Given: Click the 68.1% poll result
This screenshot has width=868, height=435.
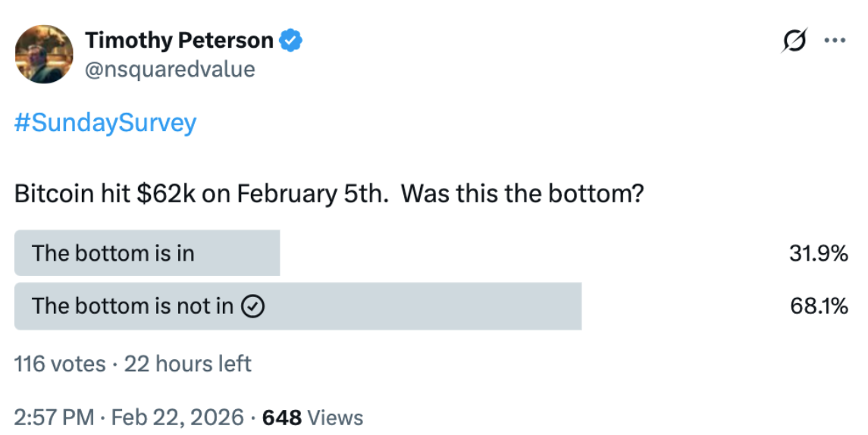Looking at the screenshot, I should (818, 306).
